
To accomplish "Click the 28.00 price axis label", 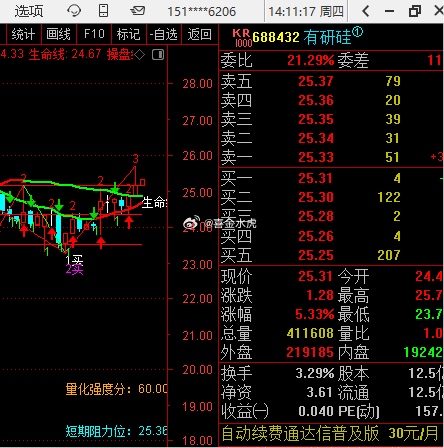I will [197, 83].
